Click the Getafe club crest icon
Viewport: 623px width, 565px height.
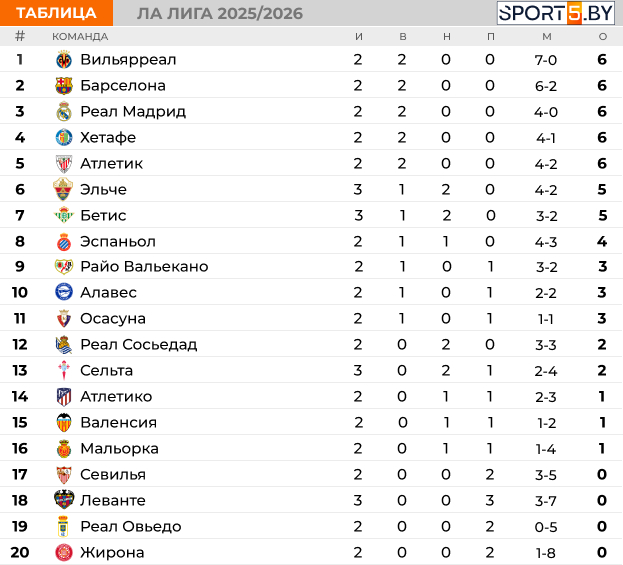[64, 137]
